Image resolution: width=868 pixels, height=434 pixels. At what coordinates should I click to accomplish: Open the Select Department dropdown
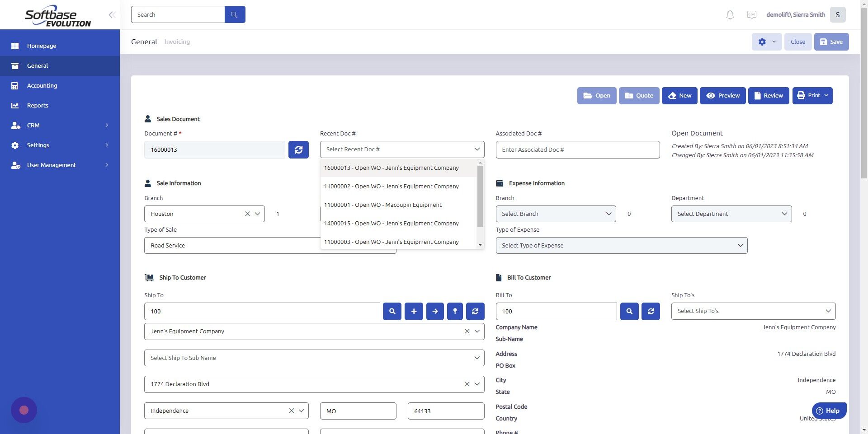pos(731,214)
